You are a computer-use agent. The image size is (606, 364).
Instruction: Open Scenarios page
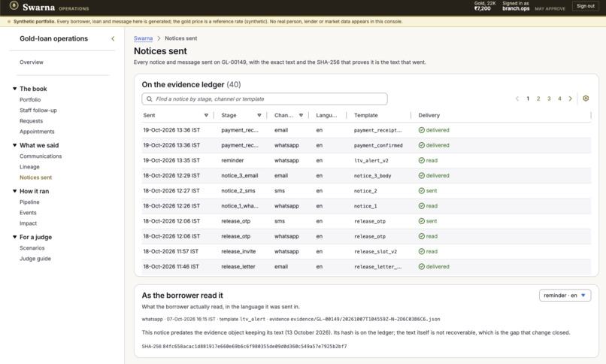click(x=32, y=248)
